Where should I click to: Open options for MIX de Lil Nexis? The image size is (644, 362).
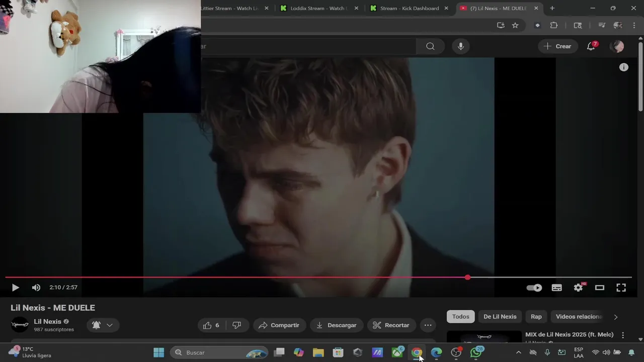coord(623,335)
